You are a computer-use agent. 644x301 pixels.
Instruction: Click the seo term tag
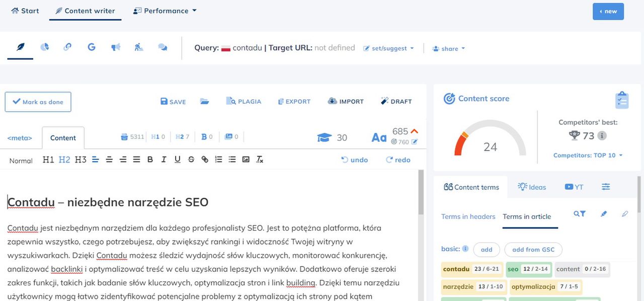[x=529, y=269]
